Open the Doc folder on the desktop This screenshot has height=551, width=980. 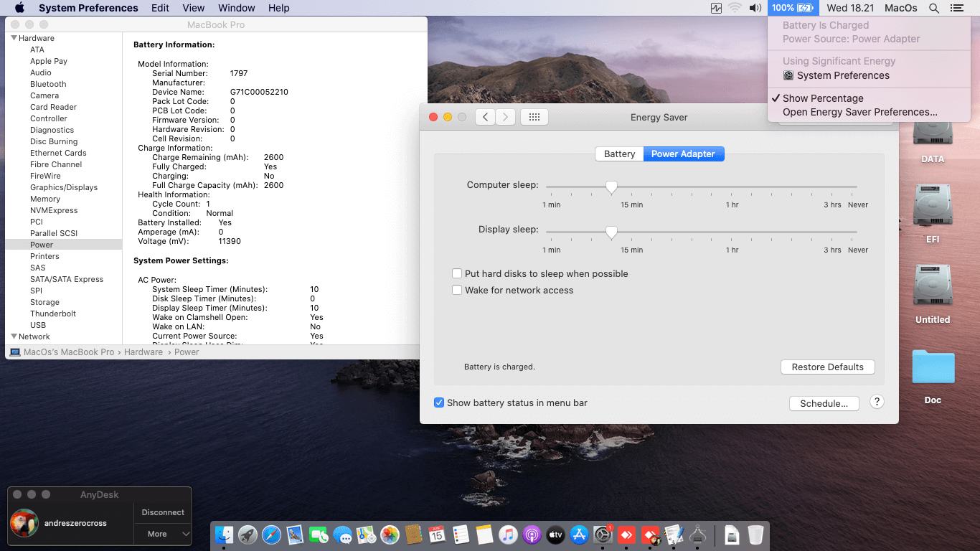point(933,368)
